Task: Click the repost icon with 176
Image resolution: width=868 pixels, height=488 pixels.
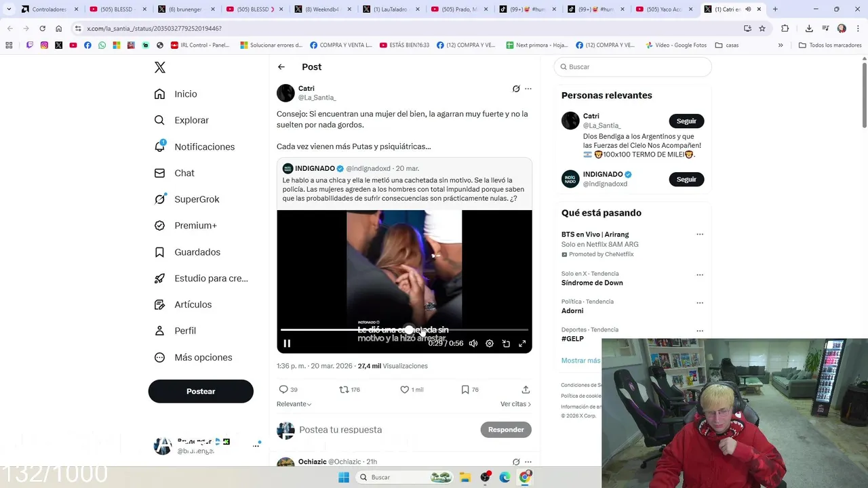Action: [344, 390]
